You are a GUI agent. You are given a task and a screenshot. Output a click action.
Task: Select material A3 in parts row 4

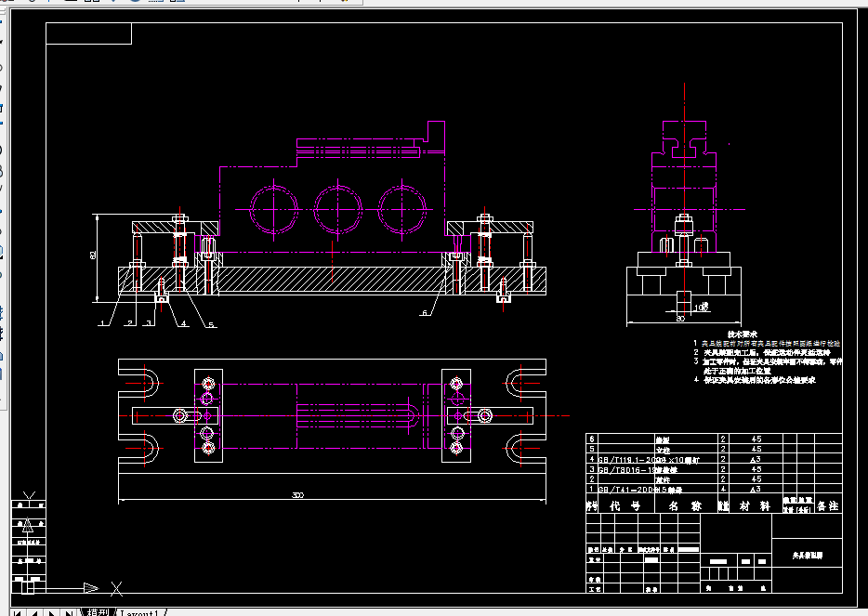756,459
